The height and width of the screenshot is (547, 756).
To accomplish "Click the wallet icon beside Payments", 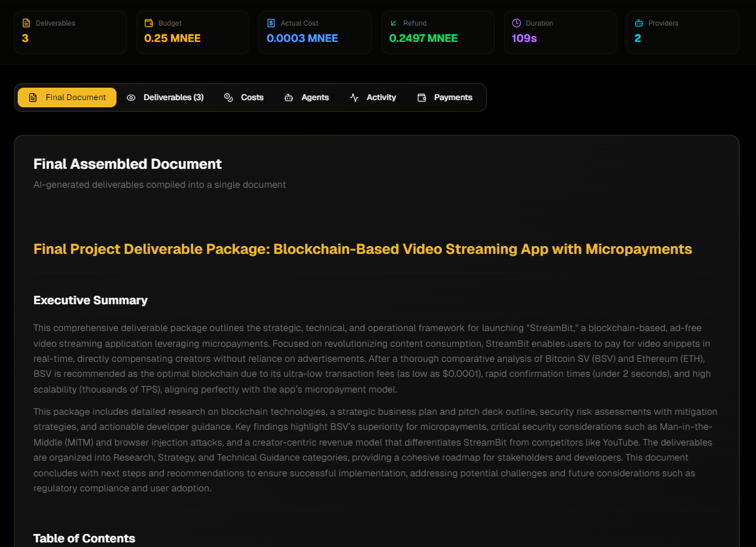I will [422, 97].
